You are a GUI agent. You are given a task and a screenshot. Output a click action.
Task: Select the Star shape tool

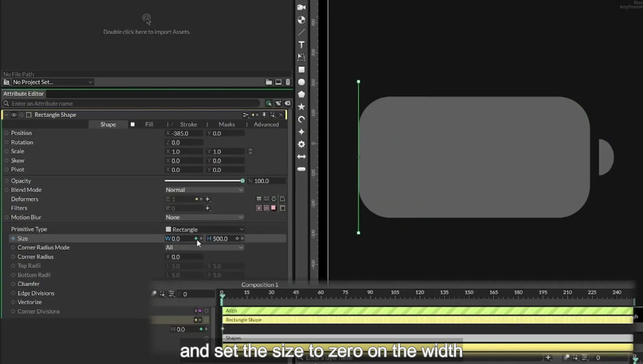tap(301, 107)
